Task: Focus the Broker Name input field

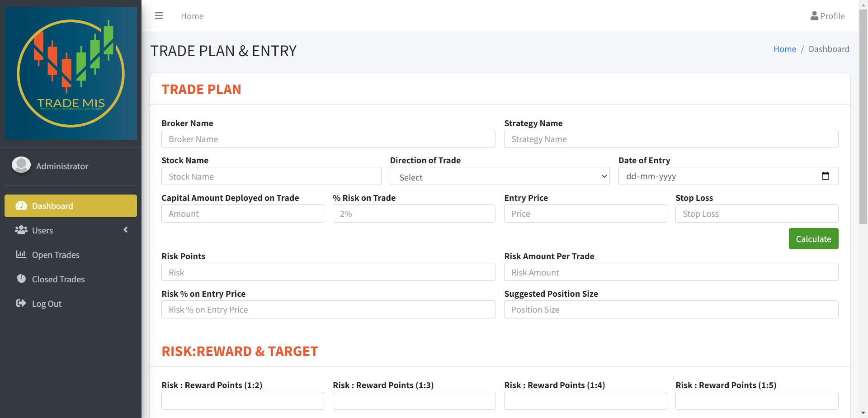Action: [328, 139]
